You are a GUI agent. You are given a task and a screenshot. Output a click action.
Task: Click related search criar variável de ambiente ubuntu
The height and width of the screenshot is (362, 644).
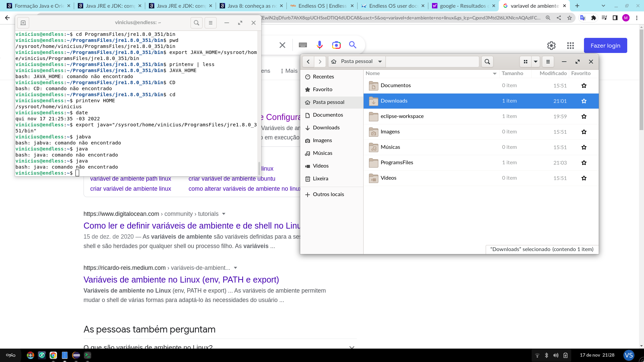tap(232, 179)
